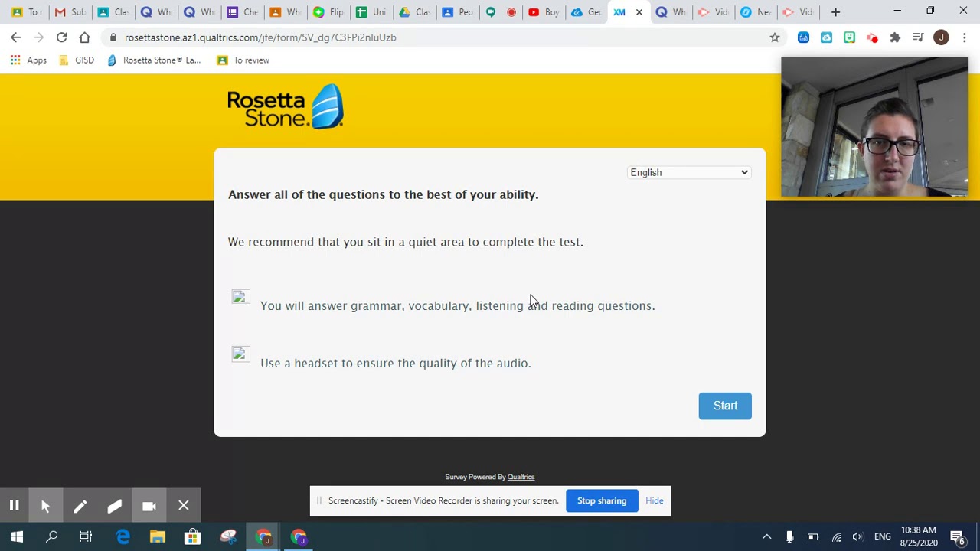Viewport: 980px width, 551px height.
Task: Open the Qualtrics link in footer
Action: coord(521,477)
